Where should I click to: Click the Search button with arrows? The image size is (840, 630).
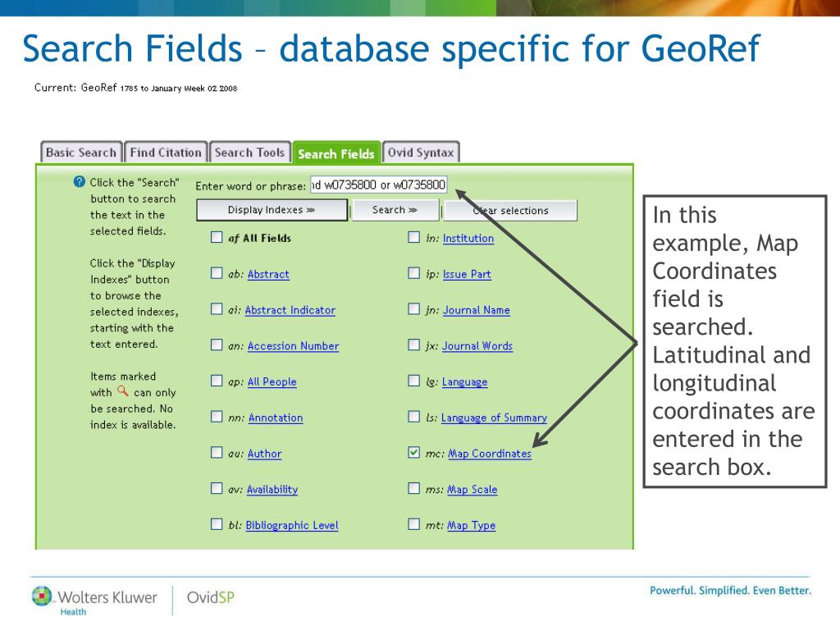point(395,210)
